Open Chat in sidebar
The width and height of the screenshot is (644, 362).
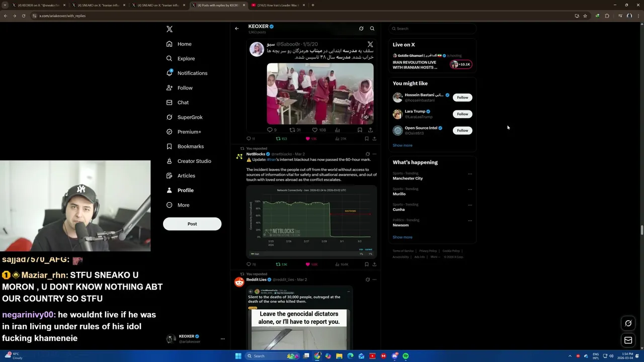click(178, 103)
